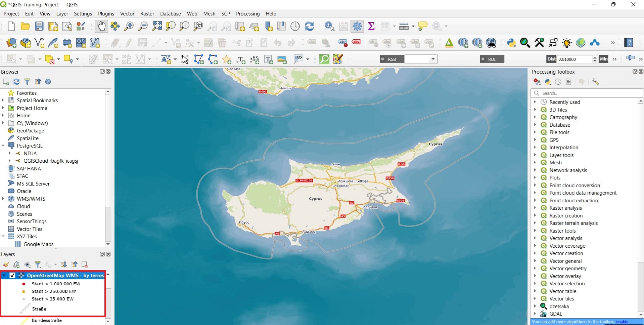Open the RGB combo box dropdown
Screen dimensions: 644x325
(433, 59)
